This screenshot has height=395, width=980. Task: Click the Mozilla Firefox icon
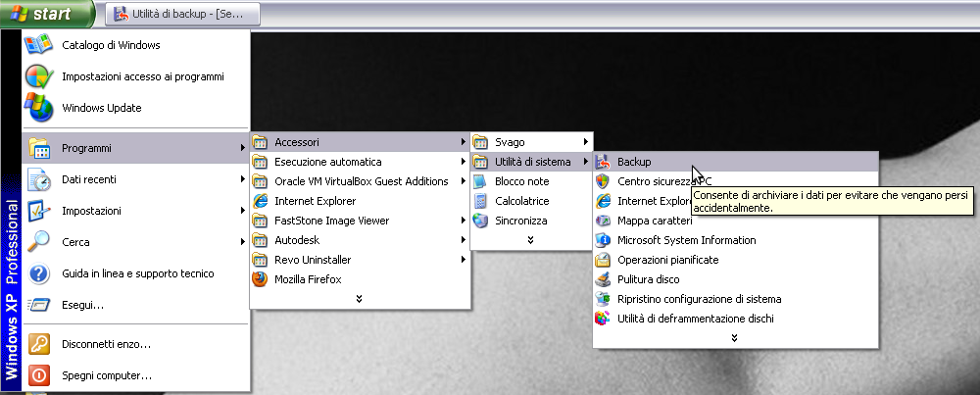(x=260, y=279)
